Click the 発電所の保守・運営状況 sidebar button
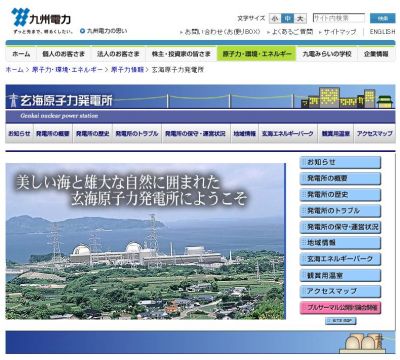 pyautogui.click(x=340, y=227)
